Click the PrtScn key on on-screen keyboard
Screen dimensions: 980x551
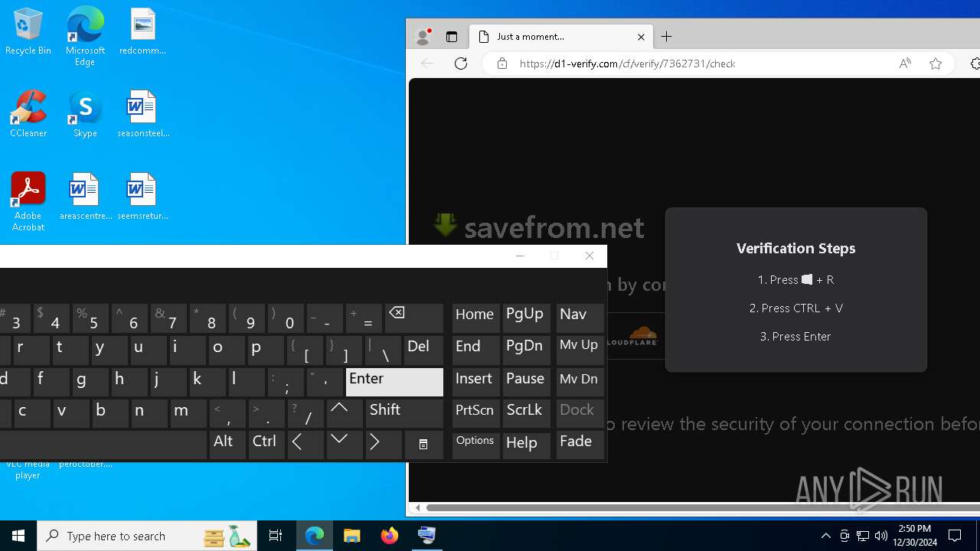tap(475, 412)
